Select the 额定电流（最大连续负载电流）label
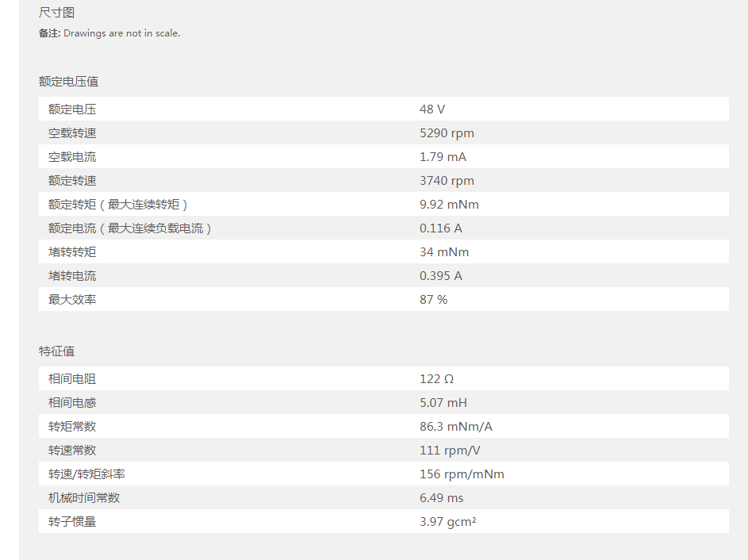 (130, 228)
